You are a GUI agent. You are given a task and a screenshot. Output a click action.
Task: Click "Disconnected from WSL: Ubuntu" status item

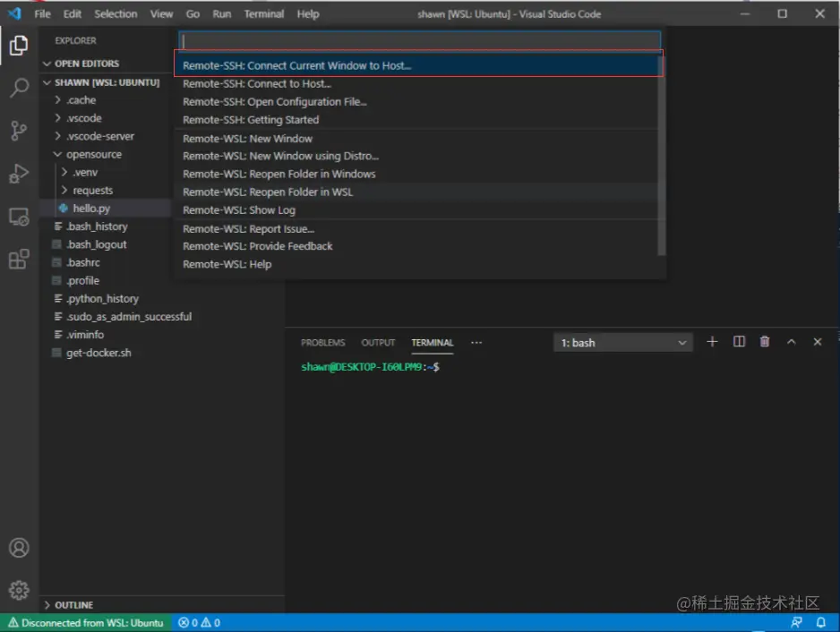(85, 622)
